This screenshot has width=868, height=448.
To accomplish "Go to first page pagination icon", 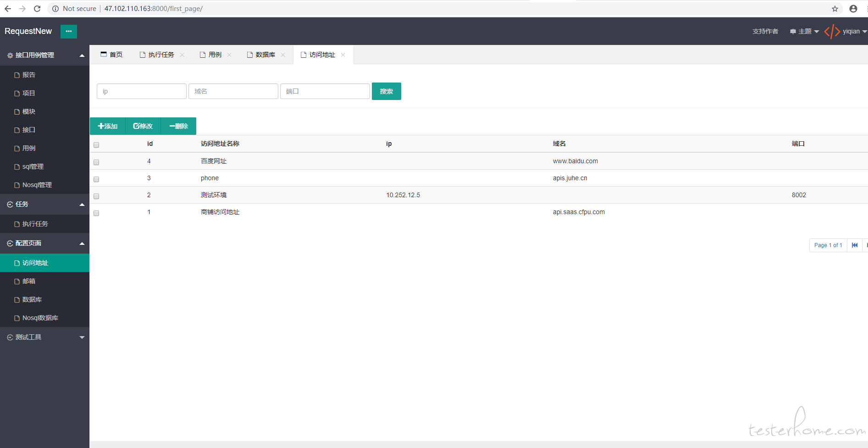I will click(855, 245).
